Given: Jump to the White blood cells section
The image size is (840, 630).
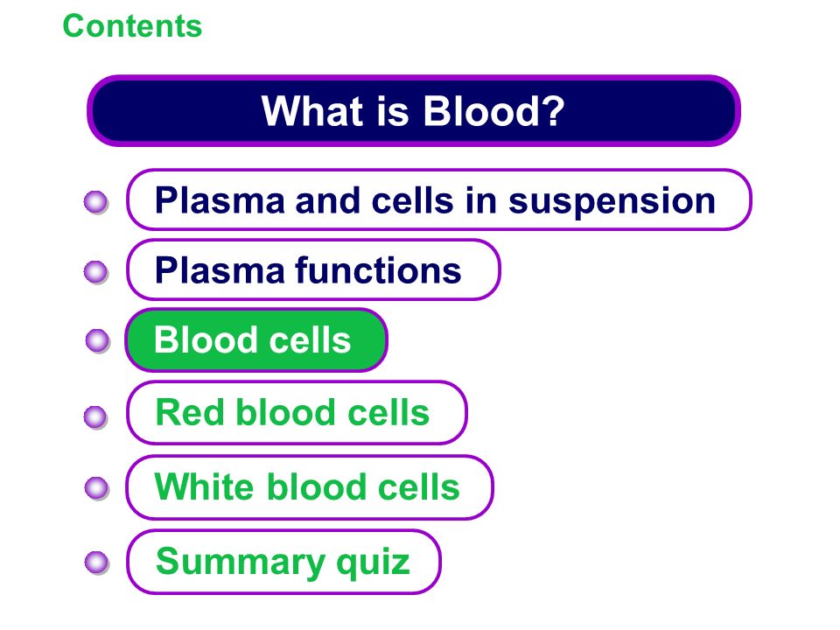Looking at the screenshot, I should point(310,487).
